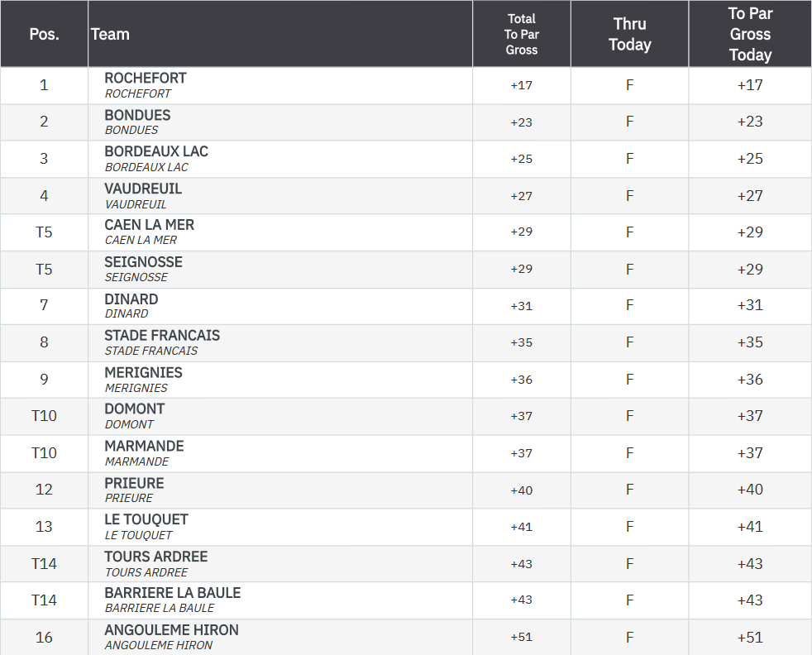812x655 pixels.
Task: Click MARMANDE team name
Action: (x=144, y=447)
